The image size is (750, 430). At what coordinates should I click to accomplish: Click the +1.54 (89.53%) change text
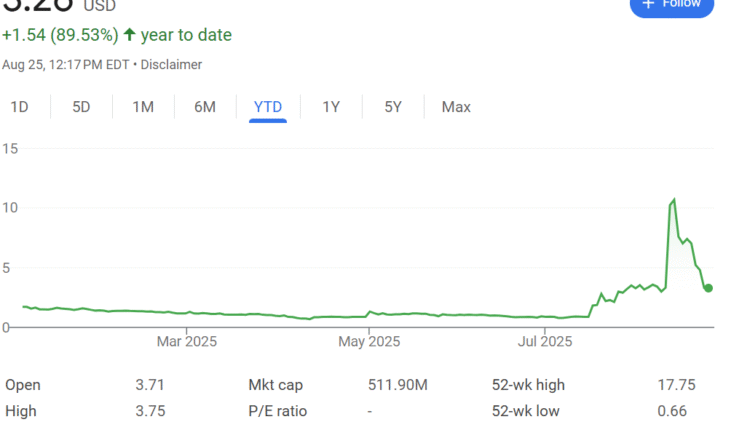[x=60, y=35]
